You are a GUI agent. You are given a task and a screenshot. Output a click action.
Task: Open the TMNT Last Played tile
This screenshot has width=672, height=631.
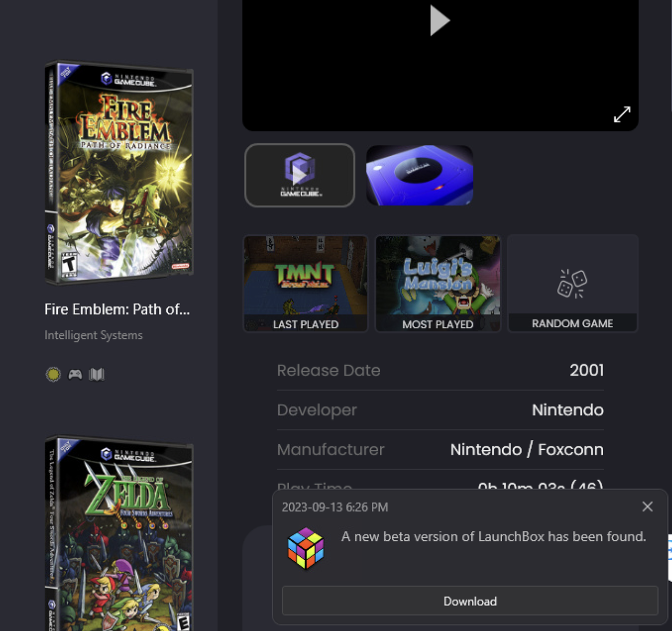[306, 283]
